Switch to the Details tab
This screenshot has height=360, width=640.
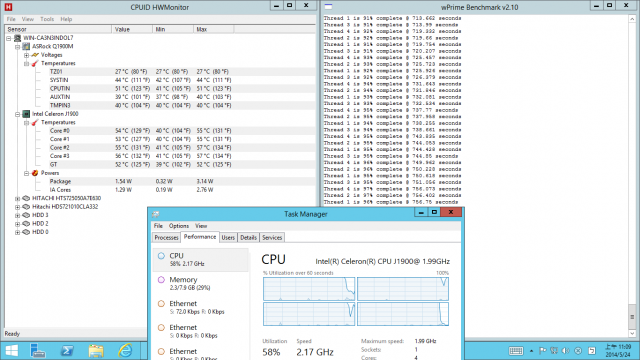coord(248,238)
